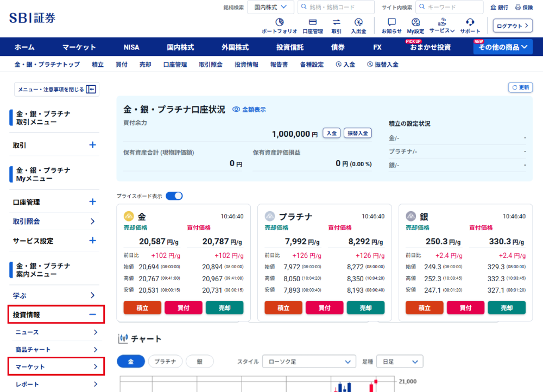Open the NISA main navigation tab
Screen dimensions: 543x392
[131, 47]
